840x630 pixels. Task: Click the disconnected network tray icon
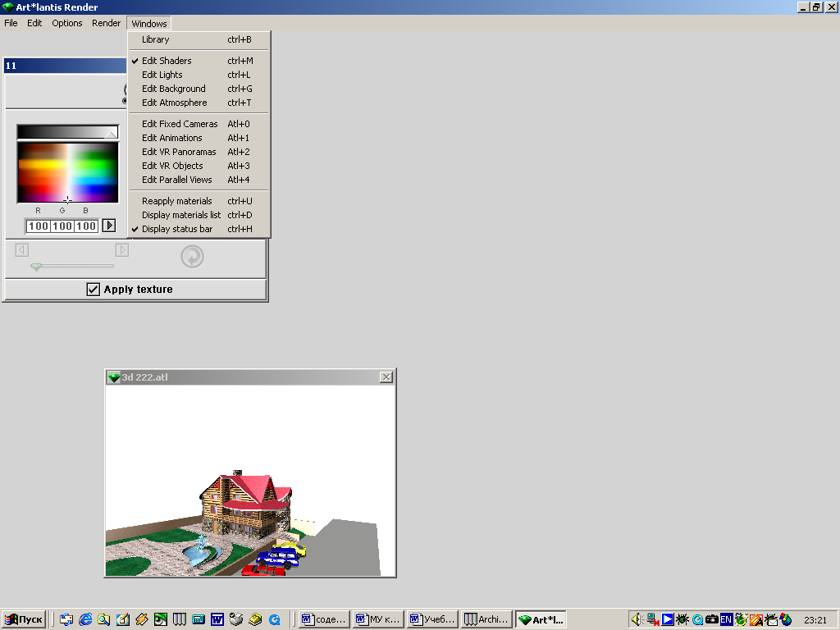(652, 619)
